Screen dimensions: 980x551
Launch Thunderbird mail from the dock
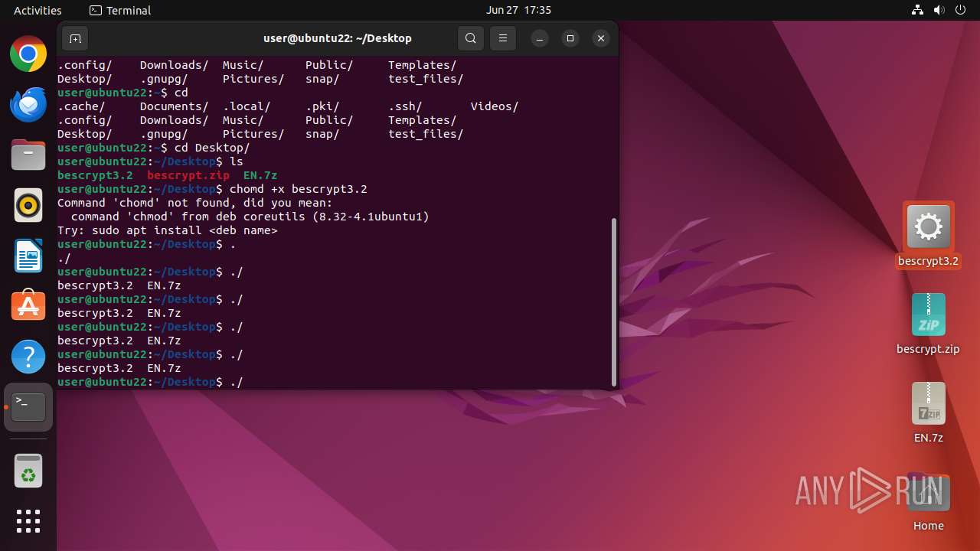point(28,104)
